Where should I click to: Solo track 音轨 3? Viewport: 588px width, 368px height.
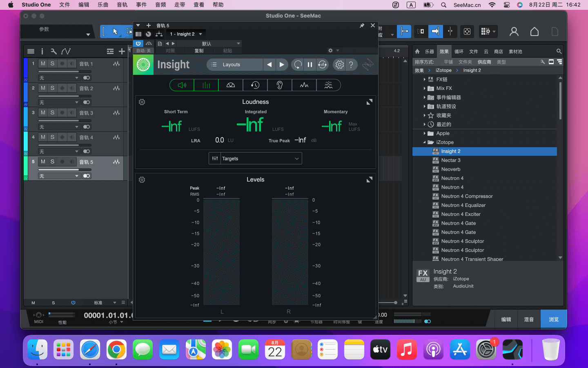pos(52,113)
